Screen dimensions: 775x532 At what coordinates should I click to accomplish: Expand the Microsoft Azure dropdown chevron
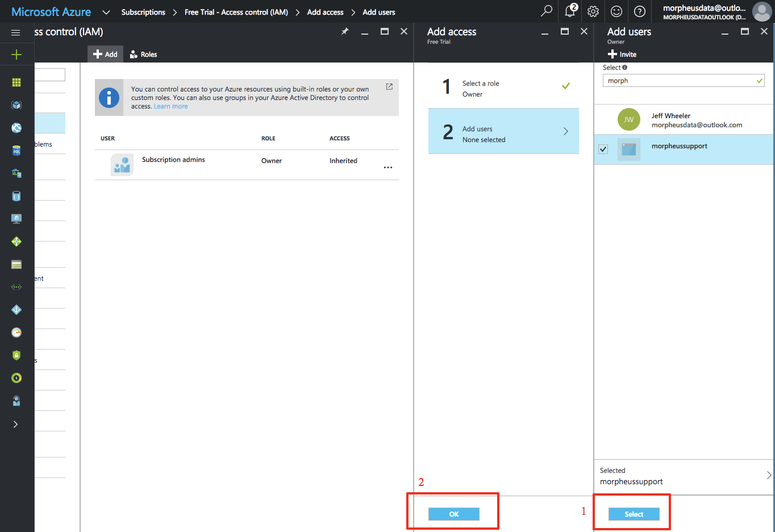click(x=106, y=12)
